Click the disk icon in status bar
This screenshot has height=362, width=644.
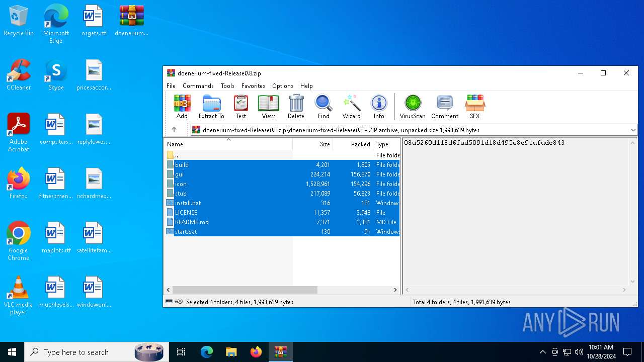click(169, 302)
